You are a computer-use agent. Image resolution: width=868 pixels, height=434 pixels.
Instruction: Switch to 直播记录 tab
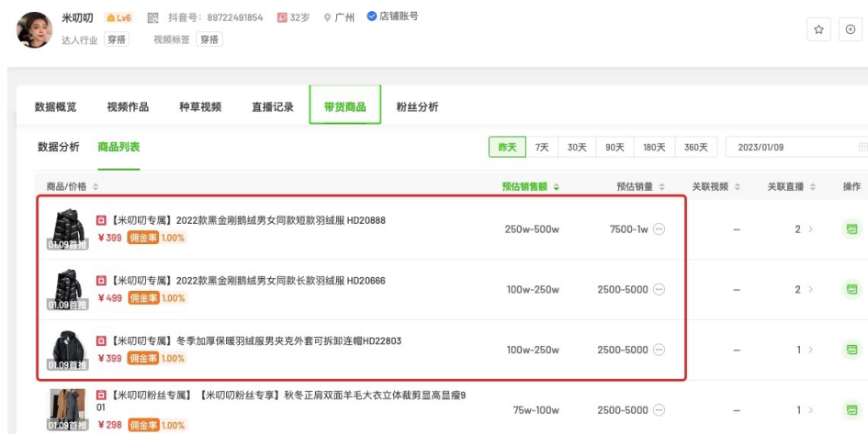pos(273,107)
